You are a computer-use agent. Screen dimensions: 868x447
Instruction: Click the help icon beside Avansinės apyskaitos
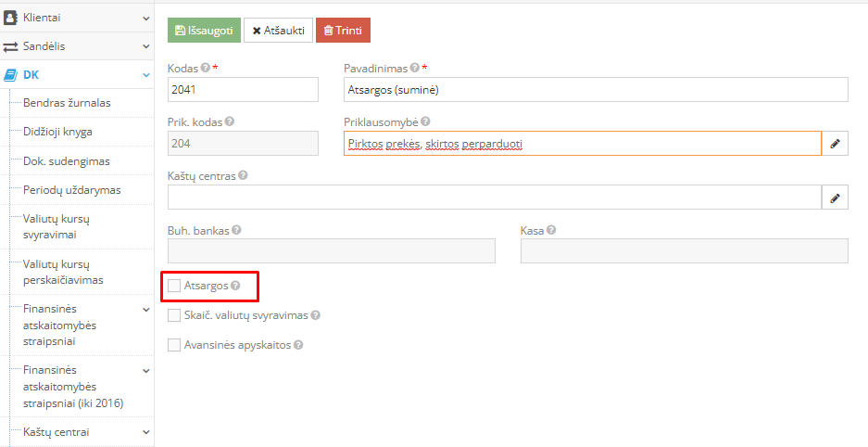pos(298,345)
